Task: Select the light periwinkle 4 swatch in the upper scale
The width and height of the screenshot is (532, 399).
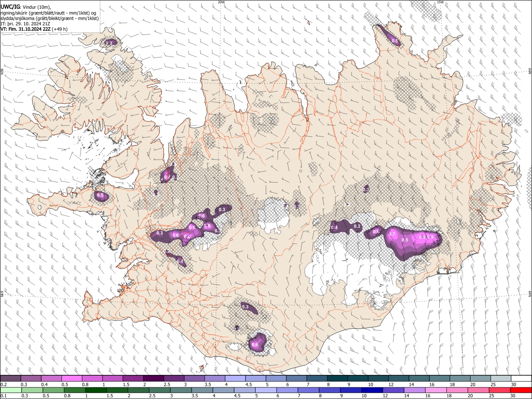Action: tap(235, 379)
